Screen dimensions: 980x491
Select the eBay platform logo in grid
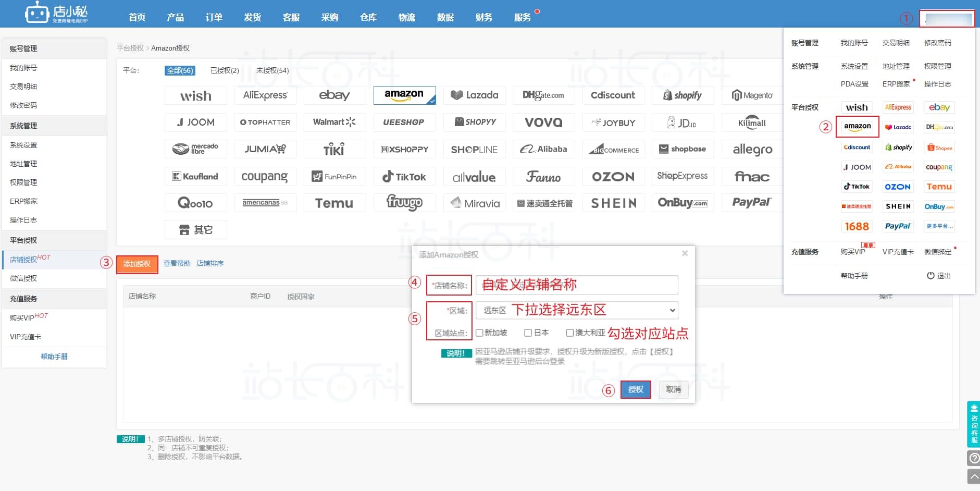tap(334, 95)
